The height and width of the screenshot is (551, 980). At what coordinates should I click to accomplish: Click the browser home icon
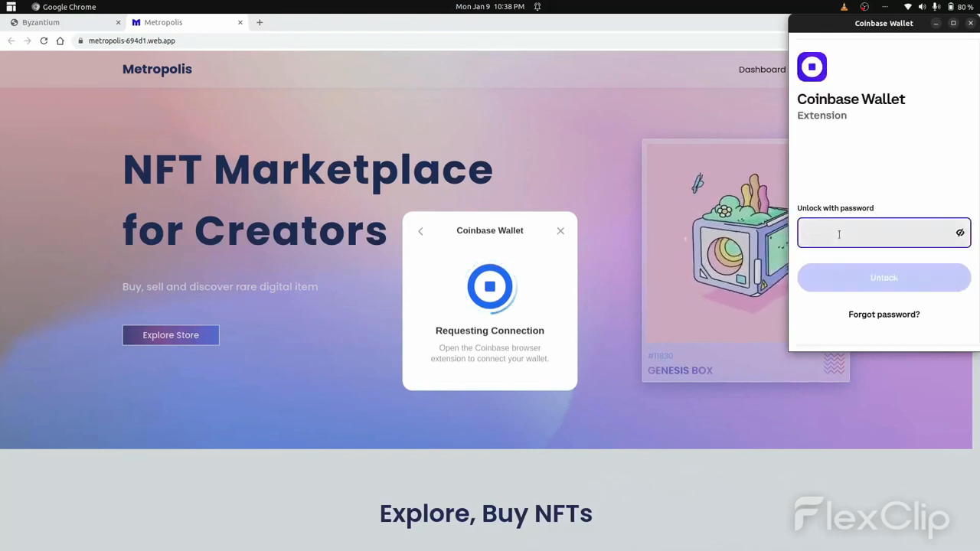[60, 41]
